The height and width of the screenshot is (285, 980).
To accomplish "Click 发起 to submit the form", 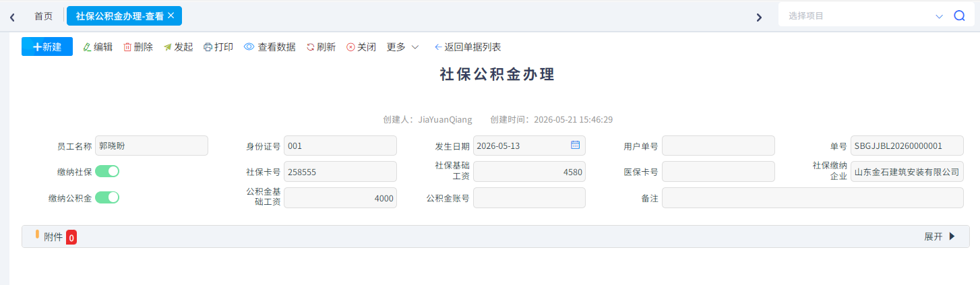I will pyautogui.click(x=178, y=47).
